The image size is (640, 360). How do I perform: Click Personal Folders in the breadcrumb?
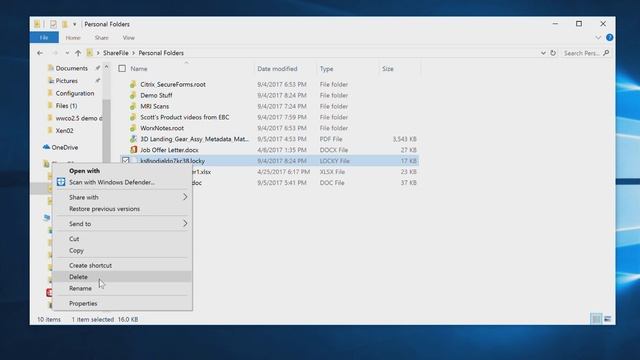161,53
